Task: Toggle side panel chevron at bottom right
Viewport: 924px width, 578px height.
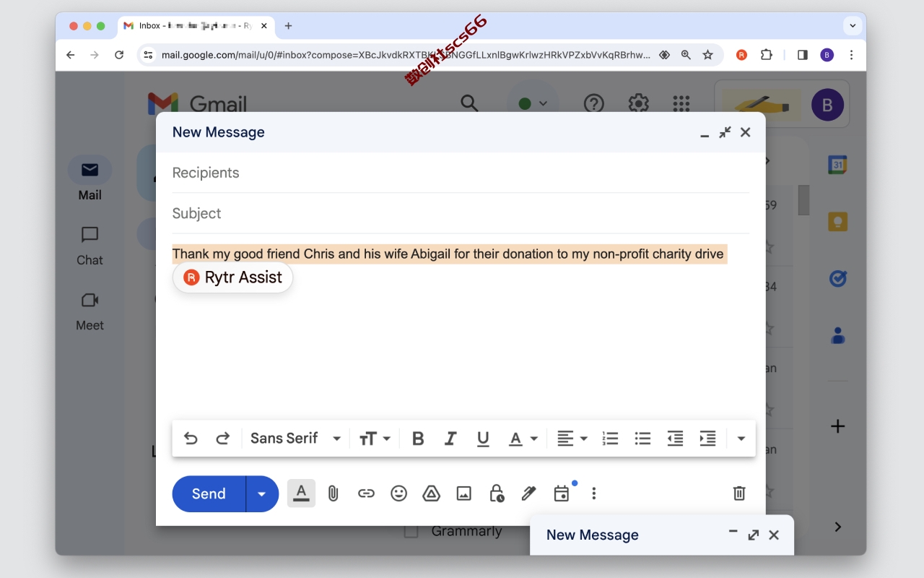Action: coord(837,527)
